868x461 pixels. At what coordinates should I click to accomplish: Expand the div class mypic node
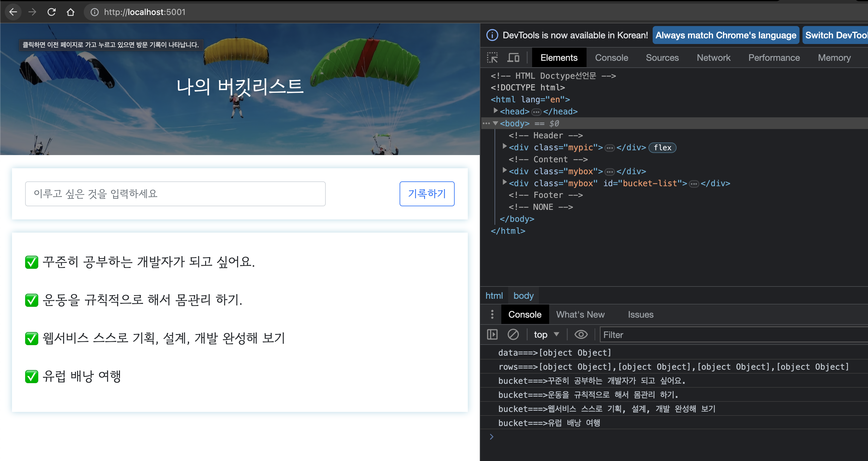pyautogui.click(x=504, y=147)
